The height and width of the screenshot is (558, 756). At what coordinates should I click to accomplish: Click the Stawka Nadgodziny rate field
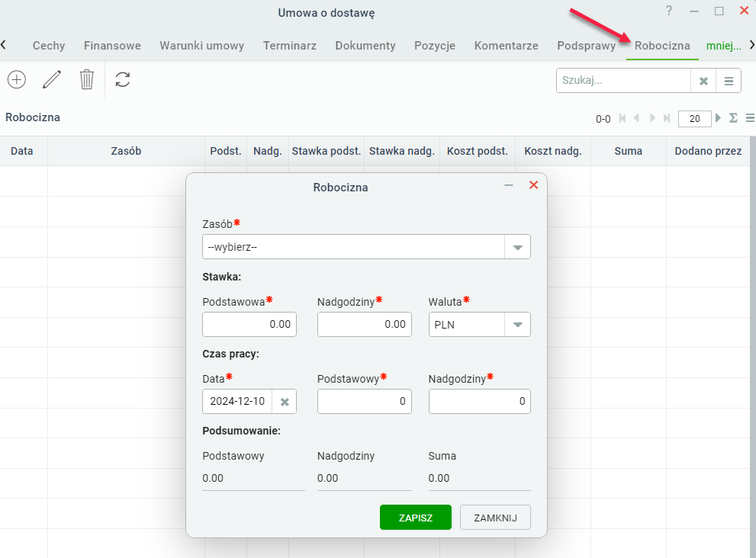(x=364, y=324)
